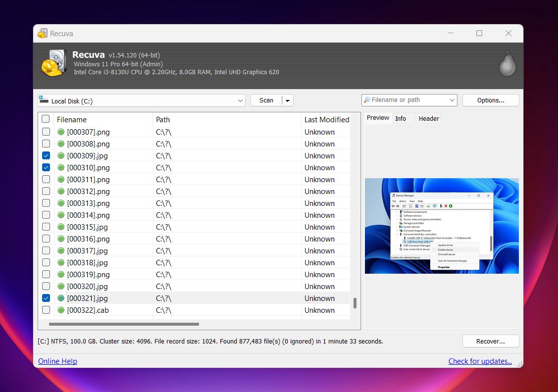Click green status dot for [000322].cab
The height and width of the screenshot is (392, 558).
point(61,310)
